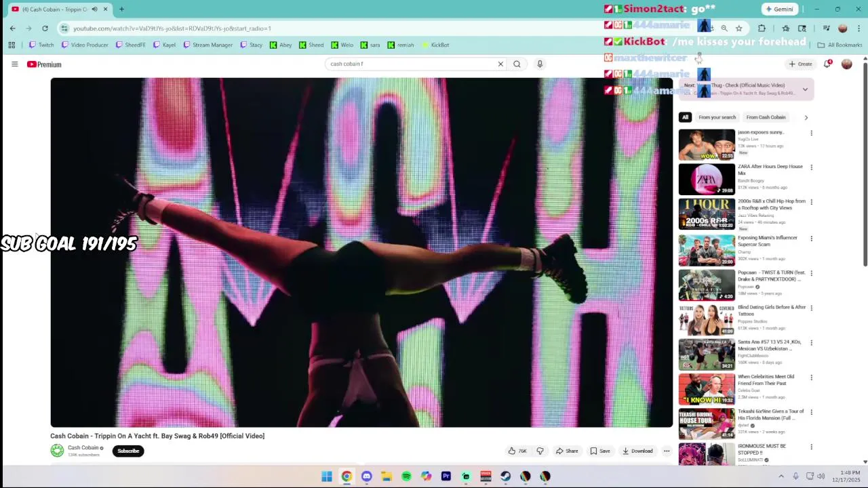
Task: Open the Video Producer bookmark
Action: [x=85, y=45]
